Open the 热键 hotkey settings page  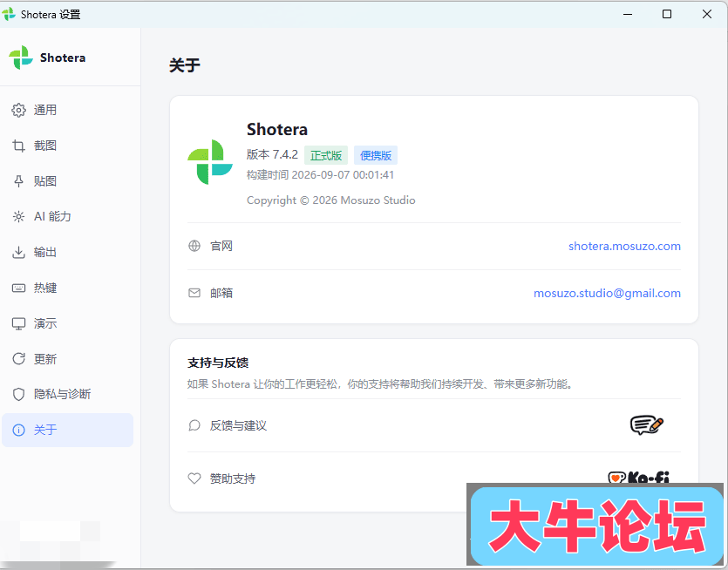67,288
